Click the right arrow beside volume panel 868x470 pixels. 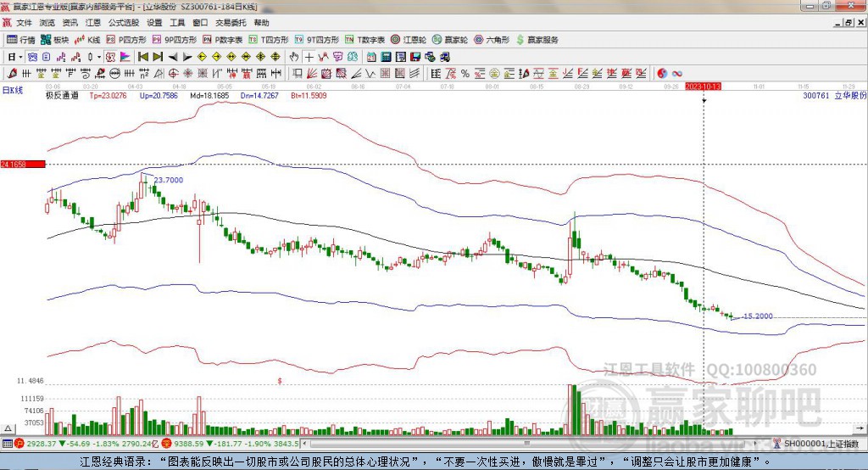coord(860,428)
